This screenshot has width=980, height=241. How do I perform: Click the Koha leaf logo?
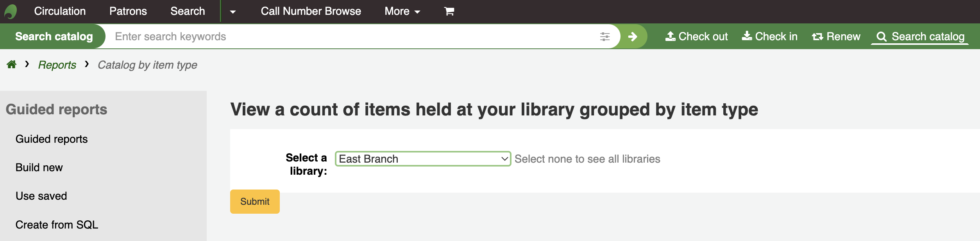[11, 11]
